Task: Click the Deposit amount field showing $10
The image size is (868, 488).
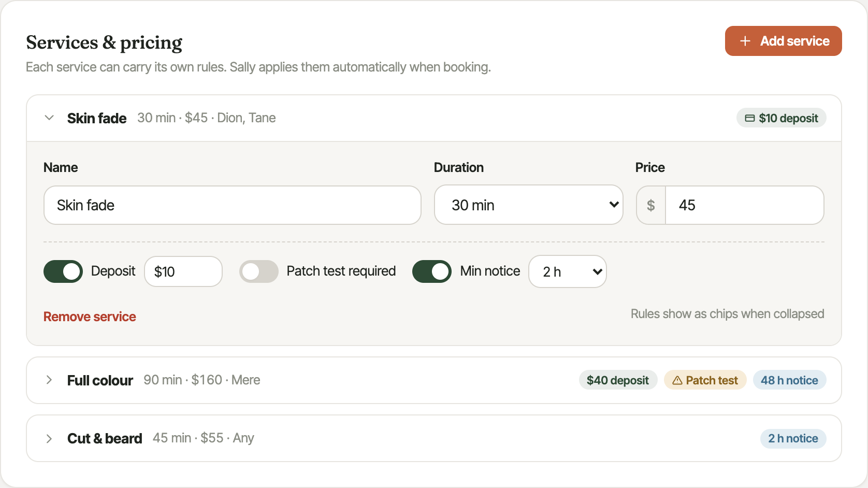Action: tap(183, 271)
